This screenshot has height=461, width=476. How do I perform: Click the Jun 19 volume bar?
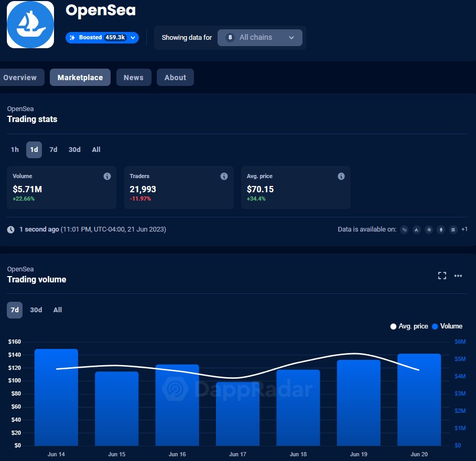(x=359, y=403)
